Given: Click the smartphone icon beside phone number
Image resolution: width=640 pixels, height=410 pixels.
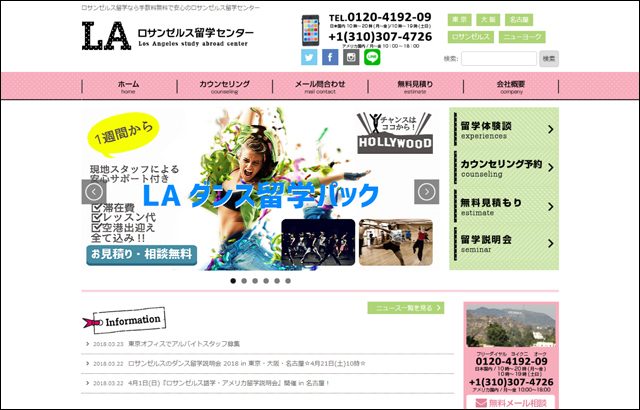Looking at the screenshot, I should [x=309, y=29].
